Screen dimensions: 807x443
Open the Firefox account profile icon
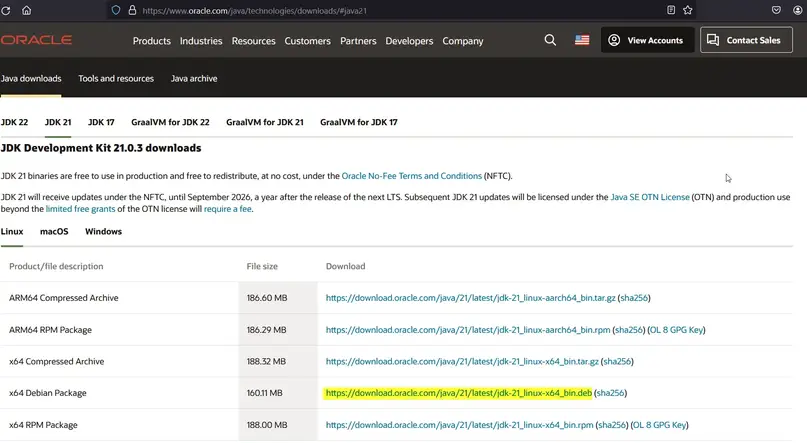pos(798,10)
